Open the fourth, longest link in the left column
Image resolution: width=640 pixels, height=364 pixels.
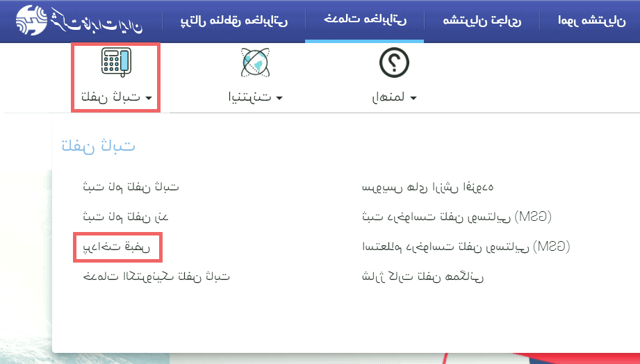pyautogui.click(x=156, y=276)
